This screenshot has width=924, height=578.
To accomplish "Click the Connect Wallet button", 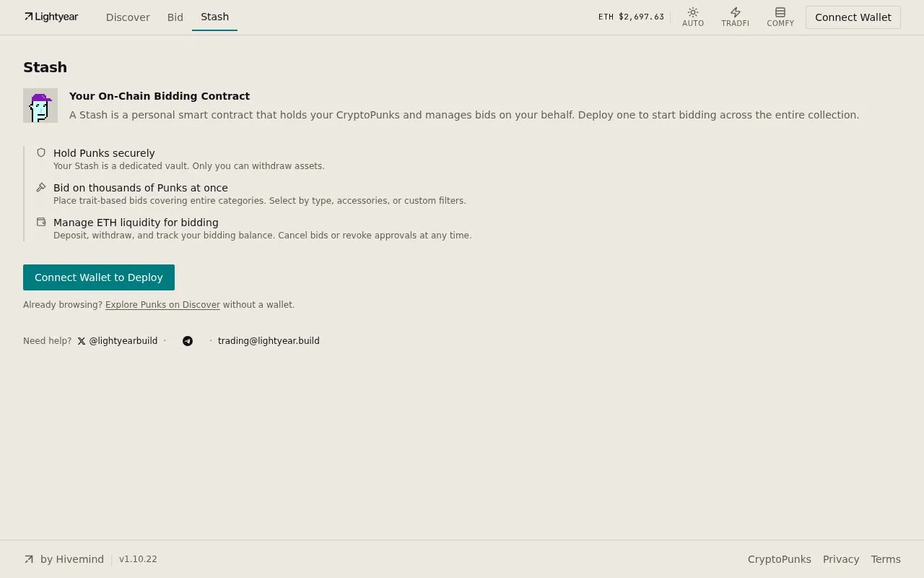I will 853,17.
